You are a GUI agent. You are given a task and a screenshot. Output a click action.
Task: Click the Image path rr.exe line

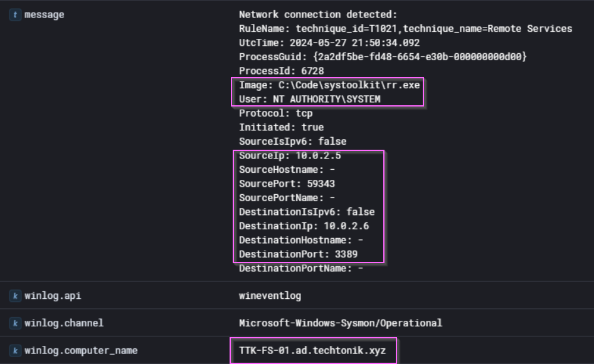pyautogui.click(x=329, y=85)
